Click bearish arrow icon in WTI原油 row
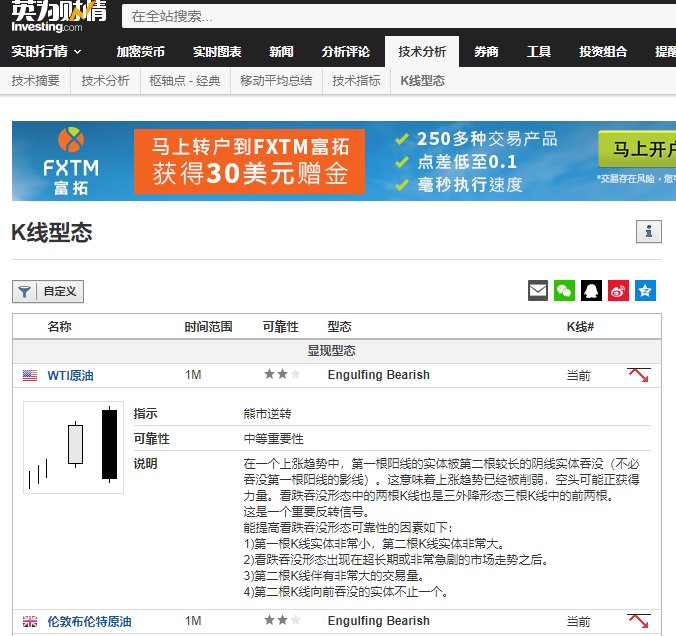 (x=639, y=375)
